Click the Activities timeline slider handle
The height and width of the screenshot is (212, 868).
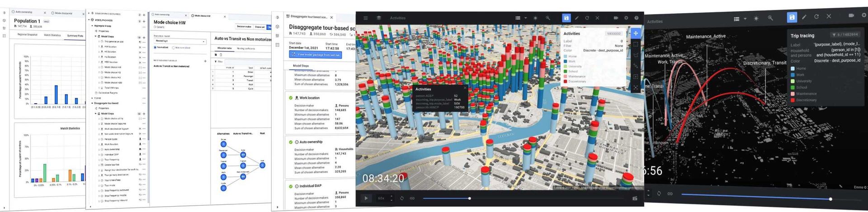(x=469, y=198)
